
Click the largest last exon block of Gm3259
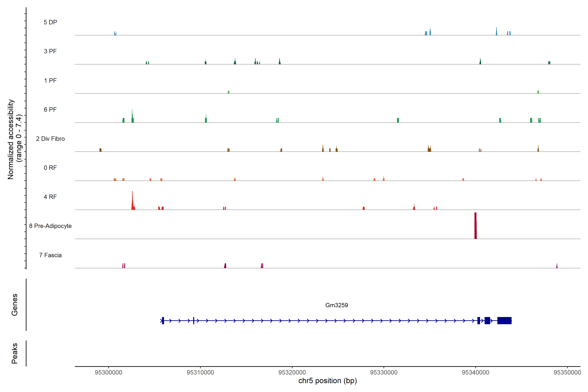click(x=504, y=320)
